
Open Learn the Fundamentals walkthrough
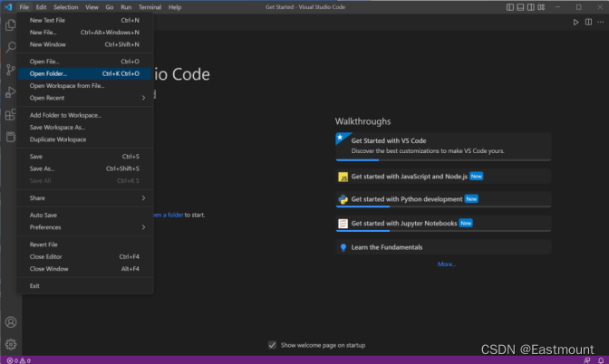(x=443, y=247)
